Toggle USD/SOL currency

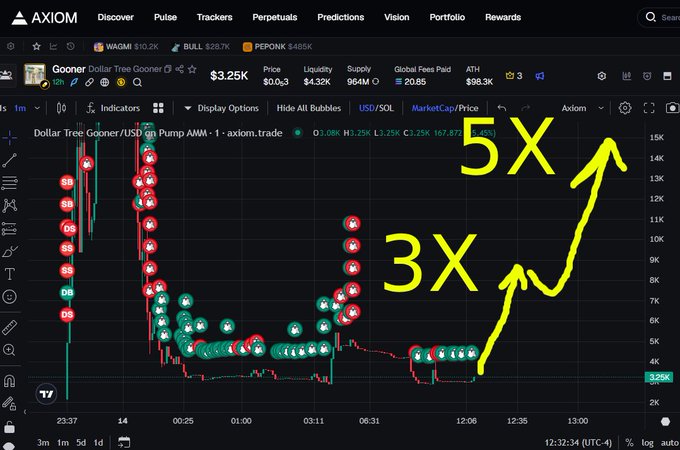click(x=376, y=108)
